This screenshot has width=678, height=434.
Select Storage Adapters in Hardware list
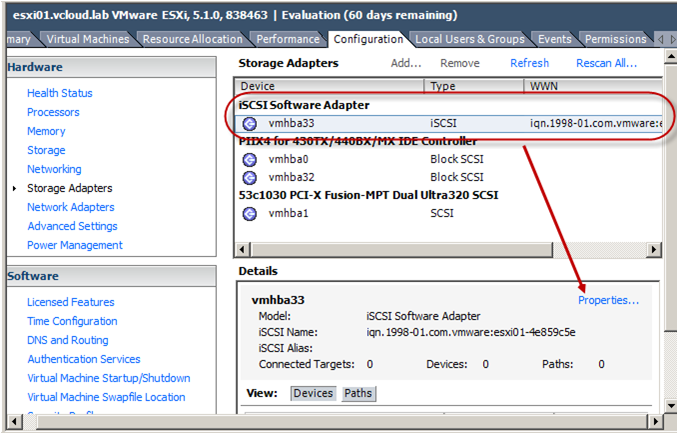coord(70,188)
